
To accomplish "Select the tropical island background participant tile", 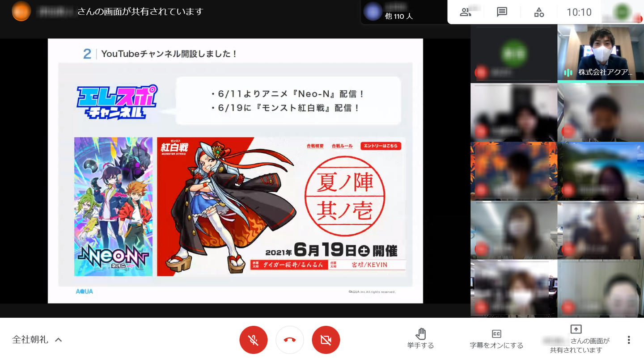I will pyautogui.click(x=601, y=171).
